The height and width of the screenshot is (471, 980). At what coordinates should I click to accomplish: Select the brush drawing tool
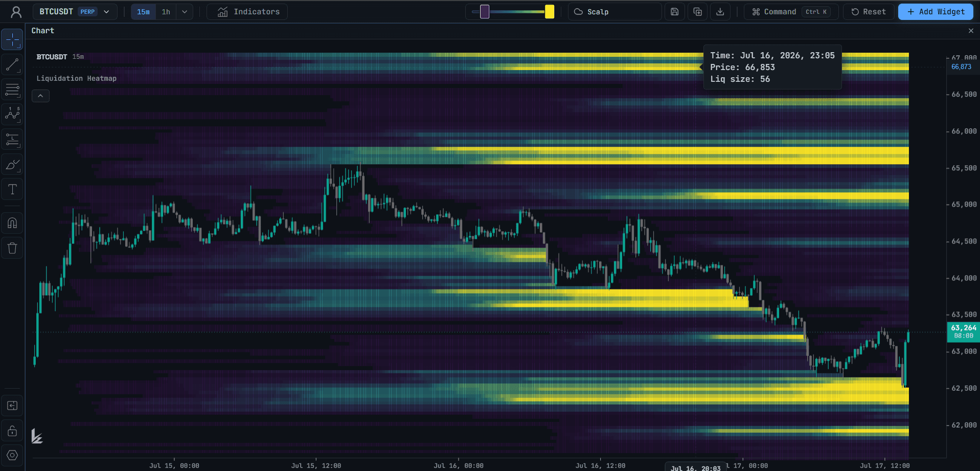[x=12, y=165]
